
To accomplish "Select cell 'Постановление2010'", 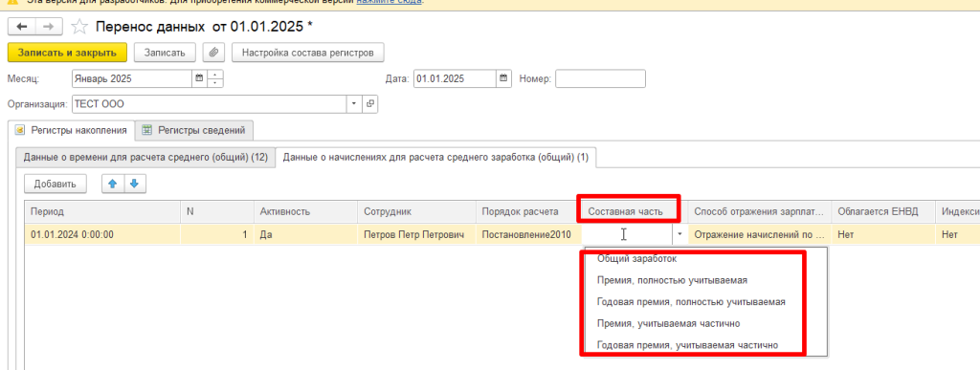I will tap(528, 234).
